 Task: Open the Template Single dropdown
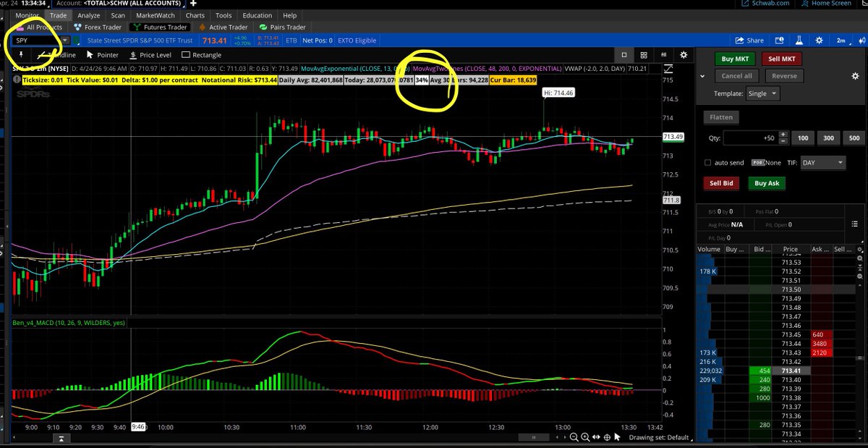point(763,94)
